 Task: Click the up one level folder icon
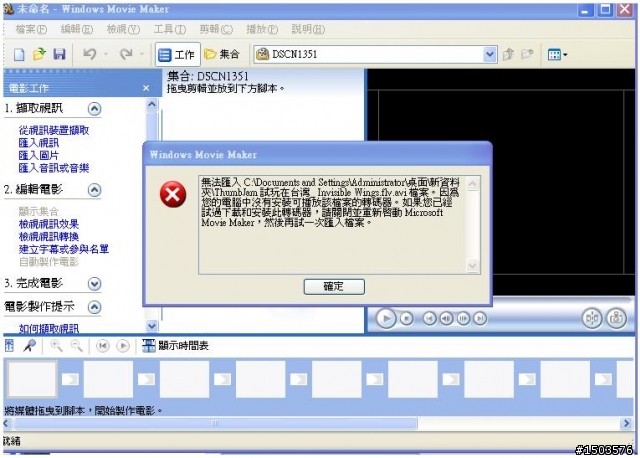click(x=508, y=54)
